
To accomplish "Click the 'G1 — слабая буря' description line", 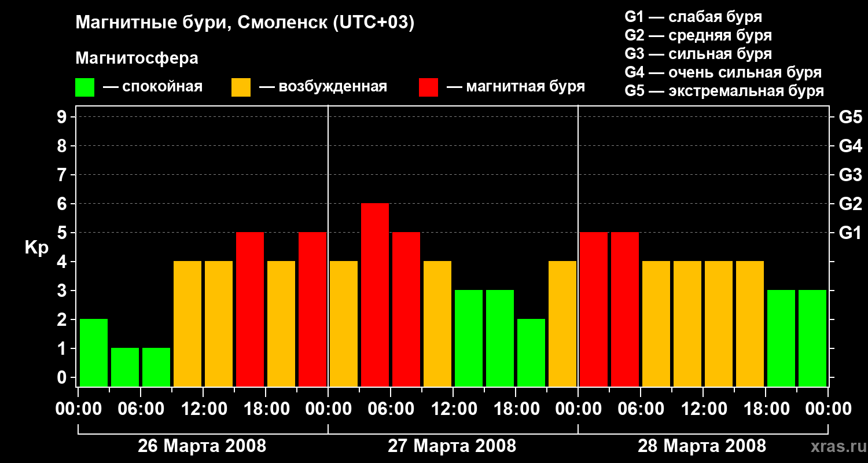I will click(x=693, y=17).
